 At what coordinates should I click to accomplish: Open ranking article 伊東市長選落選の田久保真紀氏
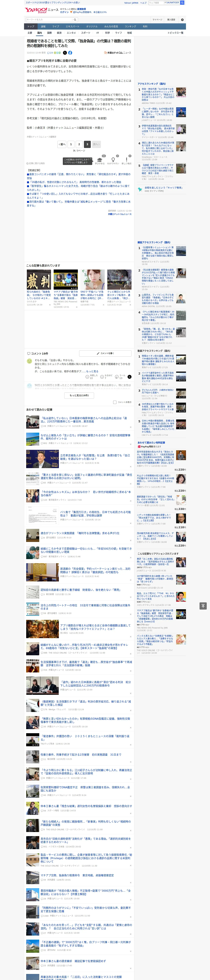[158, 130]
